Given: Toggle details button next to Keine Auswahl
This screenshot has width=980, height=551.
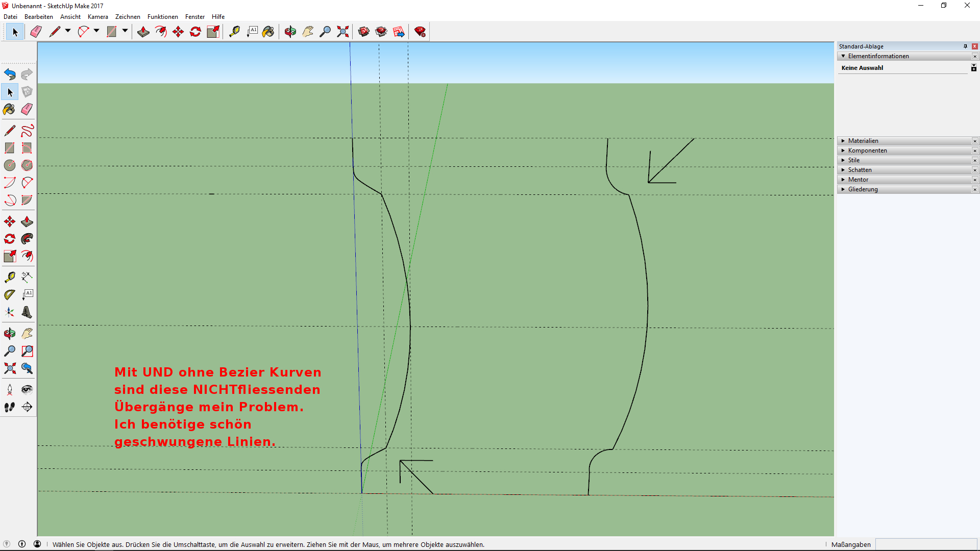Looking at the screenshot, I should click(x=973, y=68).
